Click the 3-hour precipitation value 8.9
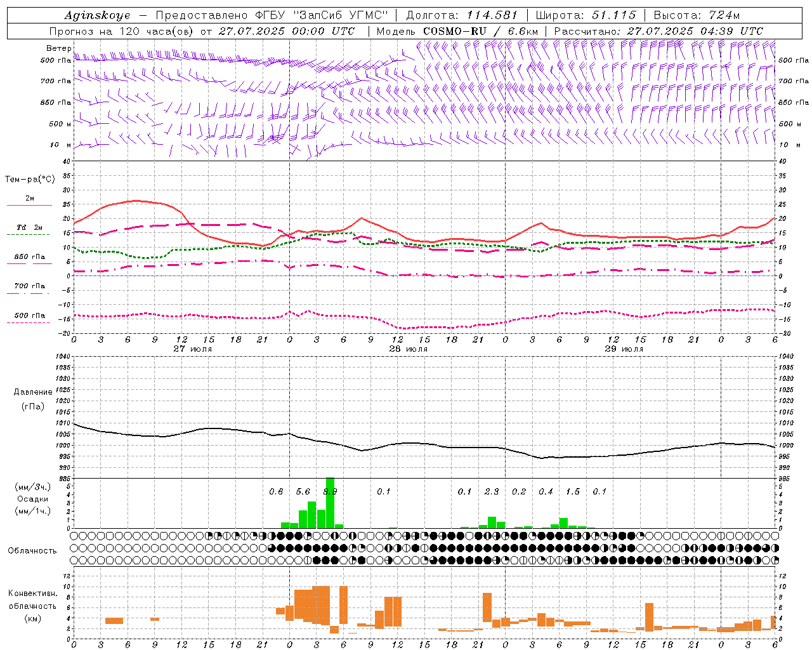 pyautogui.click(x=330, y=491)
